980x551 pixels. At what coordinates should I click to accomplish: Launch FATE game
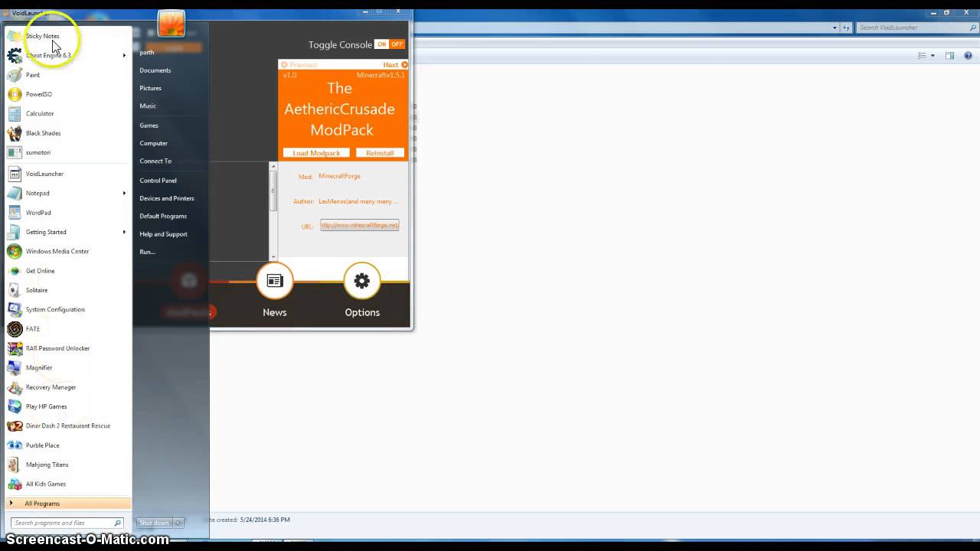pyautogui.click(x=67, y=329)
